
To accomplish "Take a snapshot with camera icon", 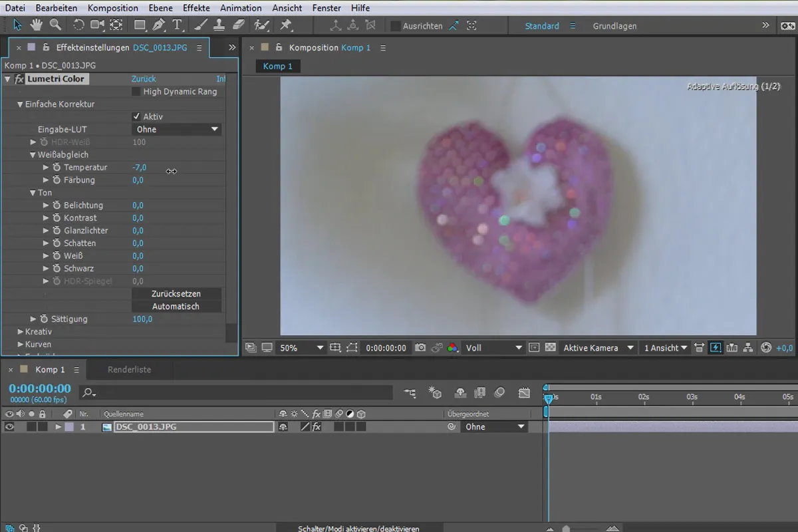I will click(420, 348).
